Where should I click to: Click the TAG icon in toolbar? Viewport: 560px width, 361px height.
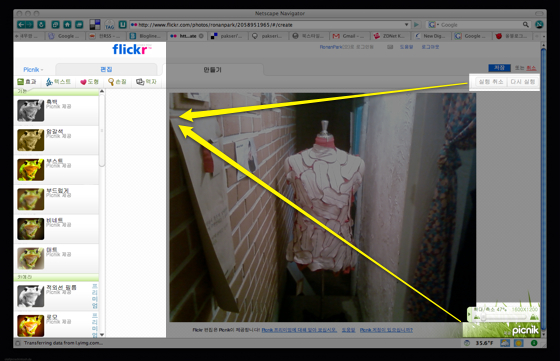coord(109,25)
